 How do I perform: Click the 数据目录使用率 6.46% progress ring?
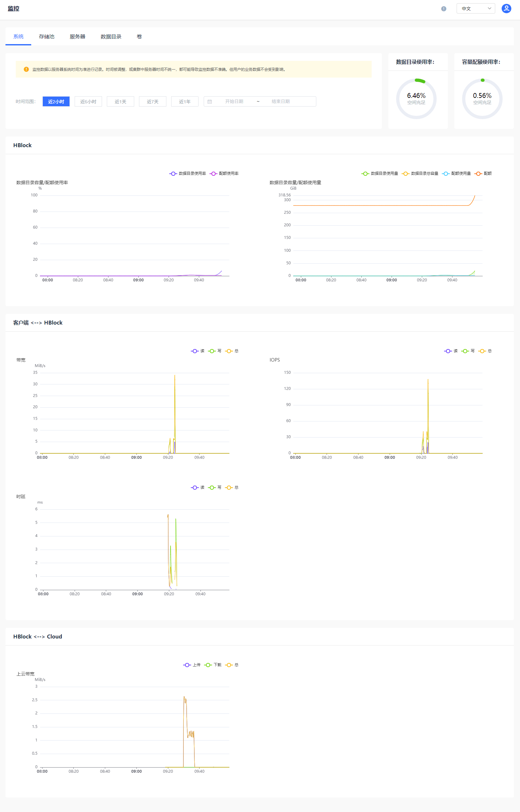click(416, 99)
